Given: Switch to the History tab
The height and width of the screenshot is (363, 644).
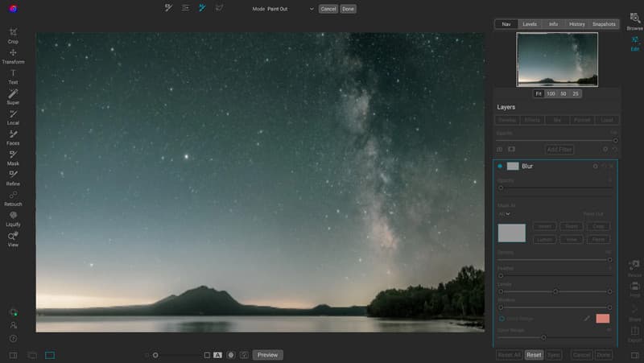Looking at the screenshot, I should [x=576, y=24].
